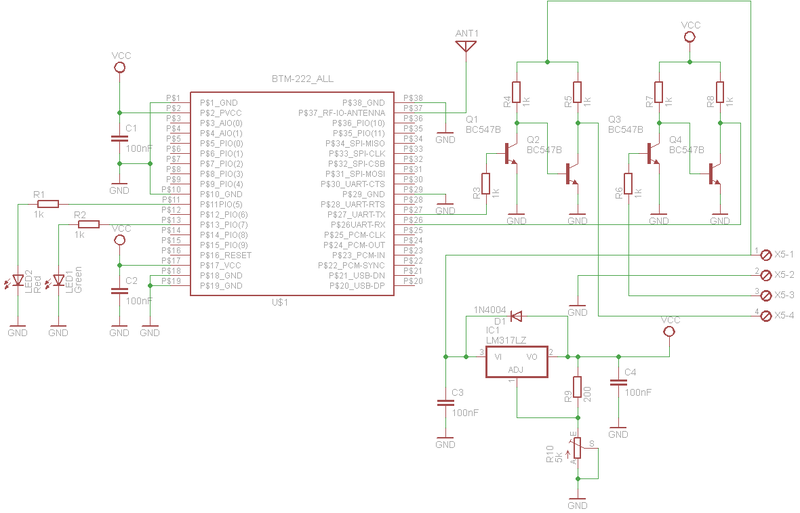Select transistor Q3 symbol
Image resolution: width=800 pixels, height=513 pixels.
pyautogui.click(x=653, y=153)
